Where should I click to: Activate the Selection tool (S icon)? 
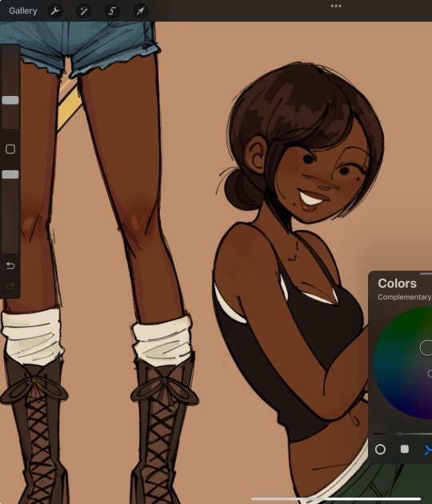point(112,11)
